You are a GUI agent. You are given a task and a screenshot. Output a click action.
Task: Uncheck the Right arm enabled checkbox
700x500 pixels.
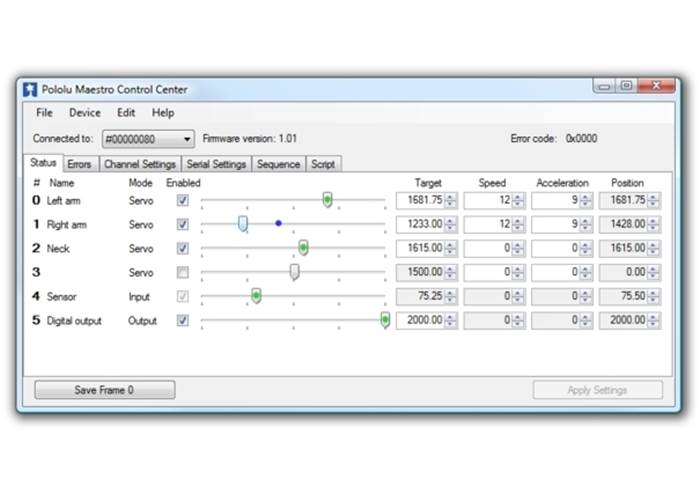[x=182, y=224]
